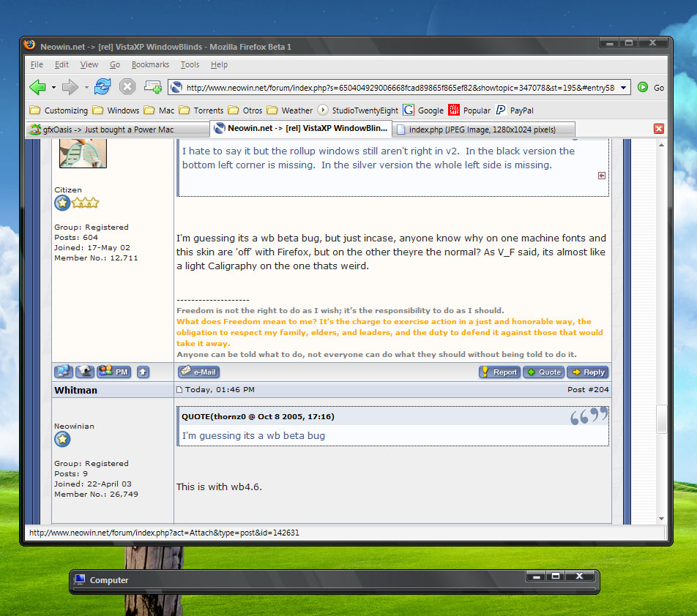
Task: Click the Whitman username
Action: [75, 391]
